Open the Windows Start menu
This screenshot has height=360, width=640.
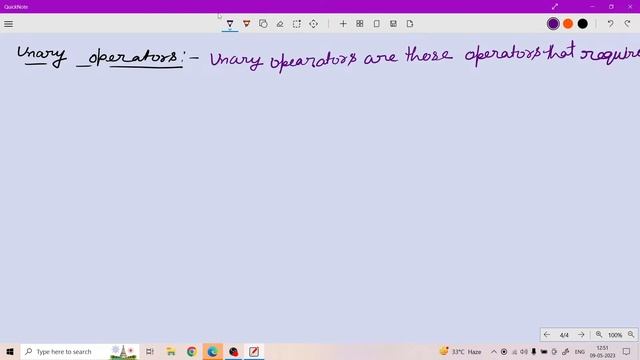point(10,351)
